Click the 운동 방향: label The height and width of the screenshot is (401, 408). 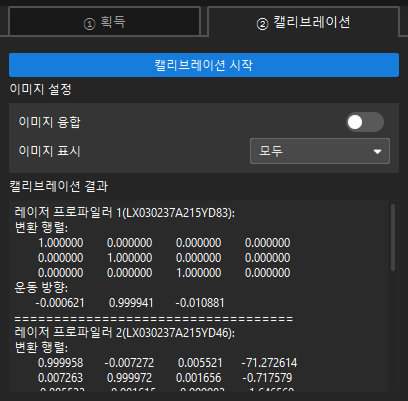click(41, 287)
